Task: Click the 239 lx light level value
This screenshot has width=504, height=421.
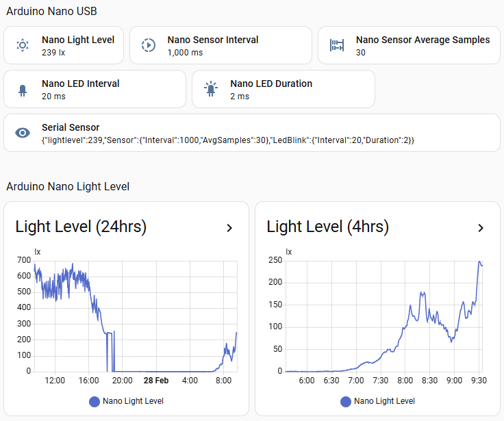Action: (53, 53)
